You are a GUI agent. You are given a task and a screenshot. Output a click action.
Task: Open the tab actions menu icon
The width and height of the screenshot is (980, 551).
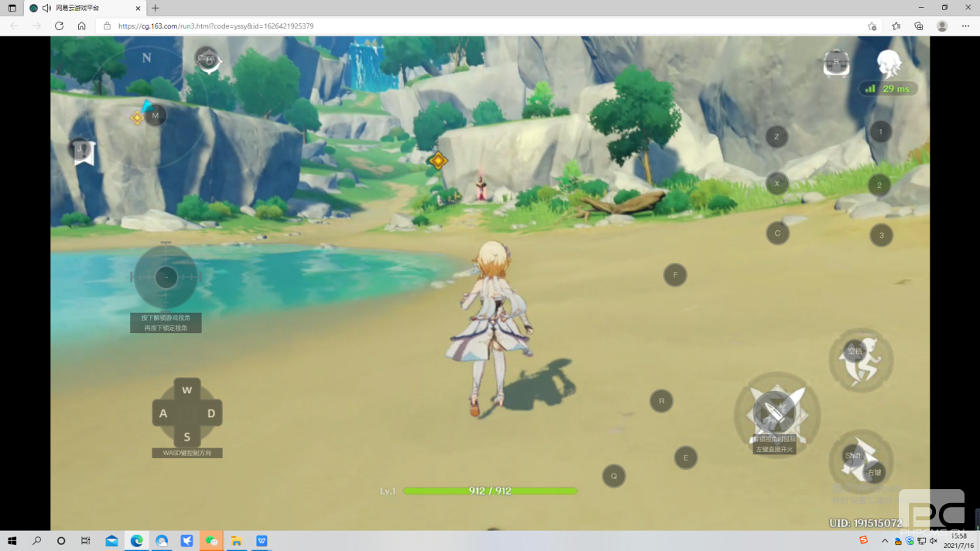coord(12,8)
